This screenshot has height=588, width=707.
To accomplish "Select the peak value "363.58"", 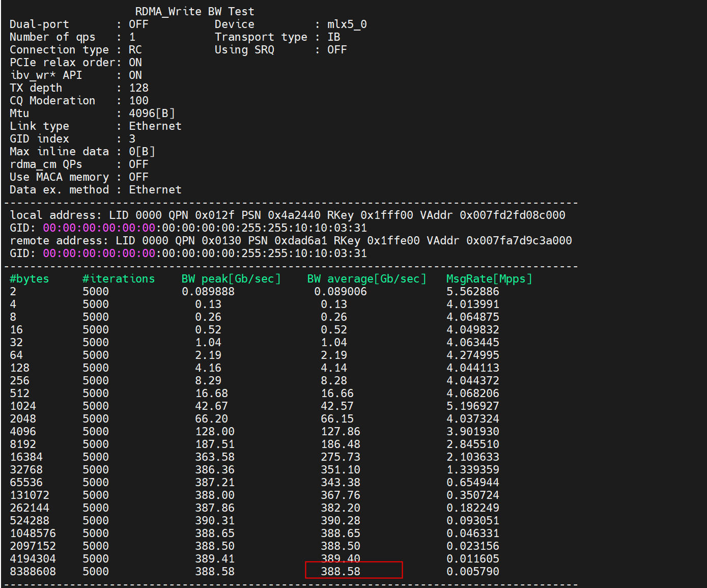I will 215,457.
